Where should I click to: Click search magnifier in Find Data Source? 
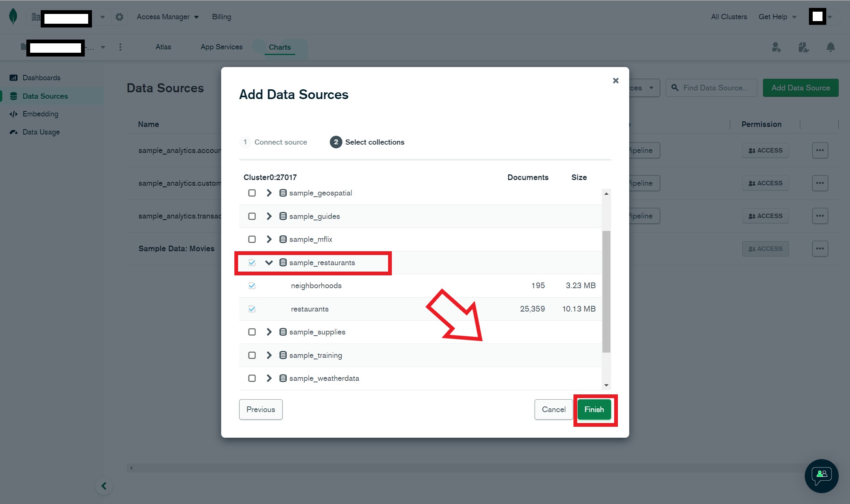point(675,88)
